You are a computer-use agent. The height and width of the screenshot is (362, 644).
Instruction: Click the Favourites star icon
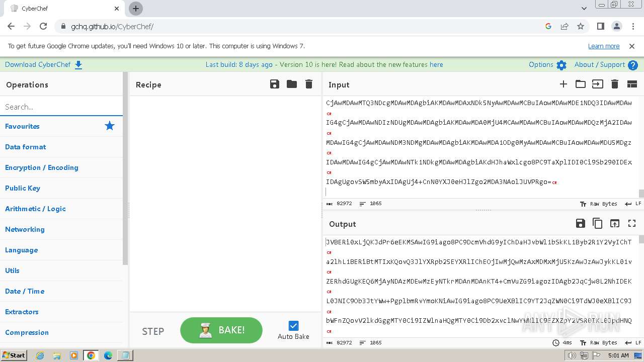(x=110, y=126)
